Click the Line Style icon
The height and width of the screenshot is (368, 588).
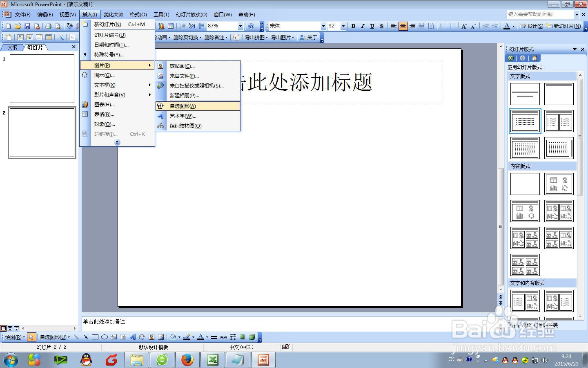[x=214, y=337]
